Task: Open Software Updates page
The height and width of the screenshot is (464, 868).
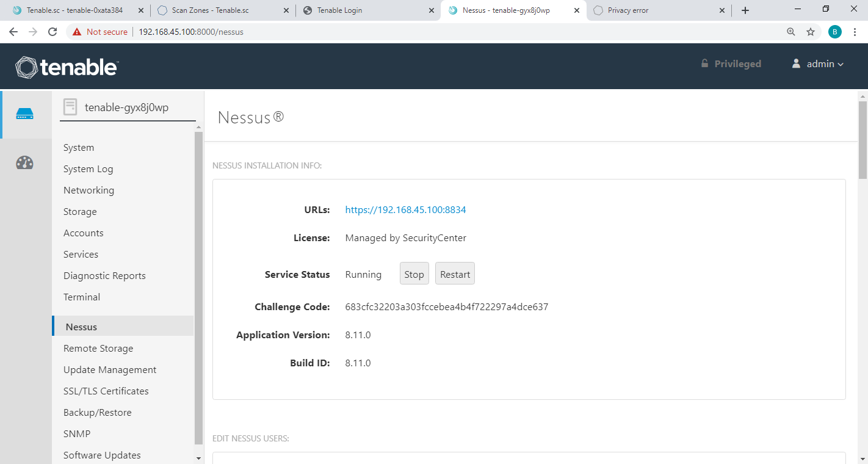Action: coord(102,455)
